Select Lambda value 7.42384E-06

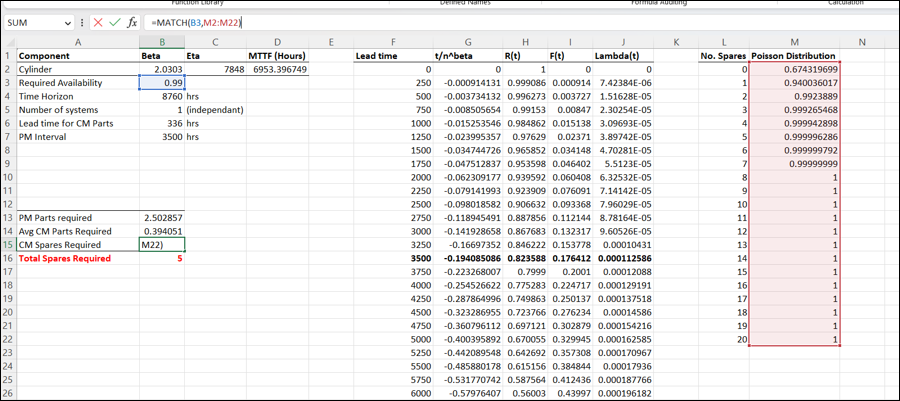[623, 83]
